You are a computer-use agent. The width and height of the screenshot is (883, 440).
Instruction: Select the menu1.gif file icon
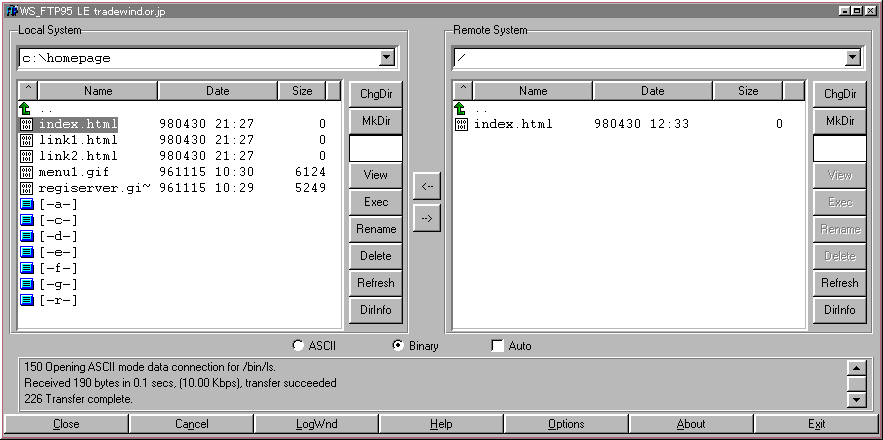coord(27,172)
